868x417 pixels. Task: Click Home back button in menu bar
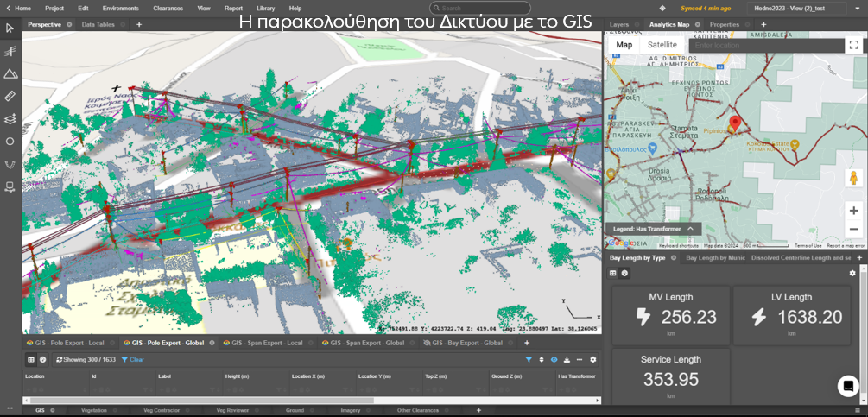[x=18, y=8]
